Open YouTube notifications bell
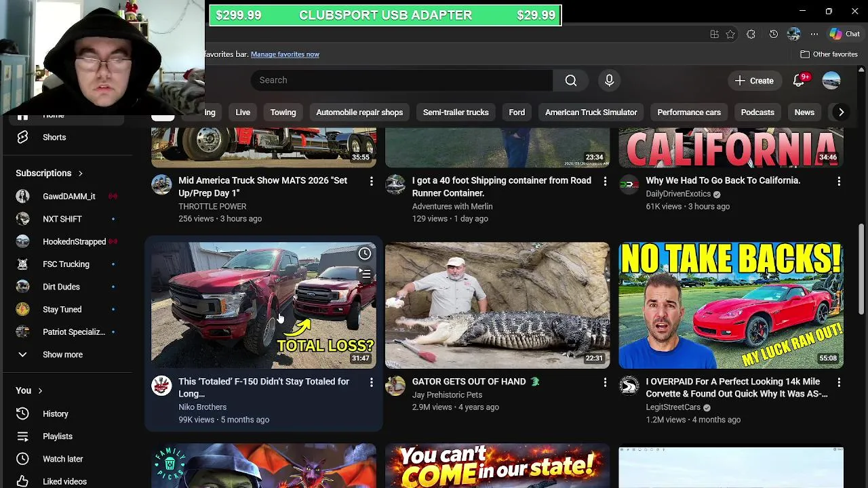Image resolution: width=868 pixels, height=488 pixels. 799,80
